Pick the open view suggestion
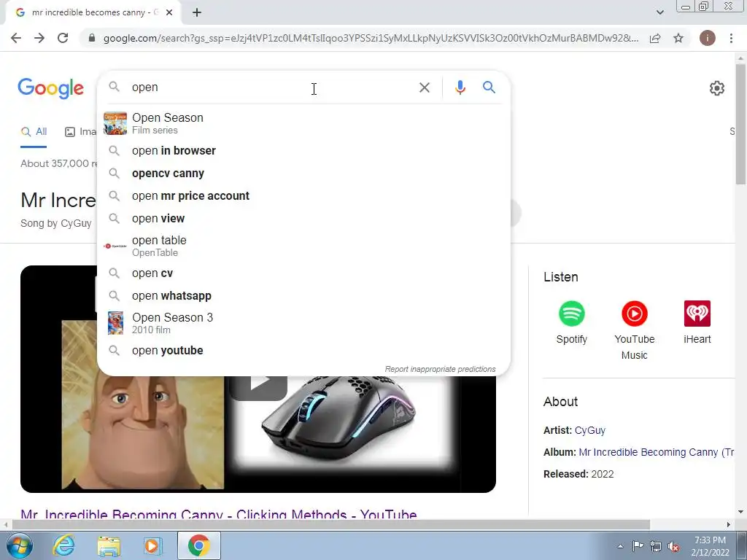 tap(303, 219)
